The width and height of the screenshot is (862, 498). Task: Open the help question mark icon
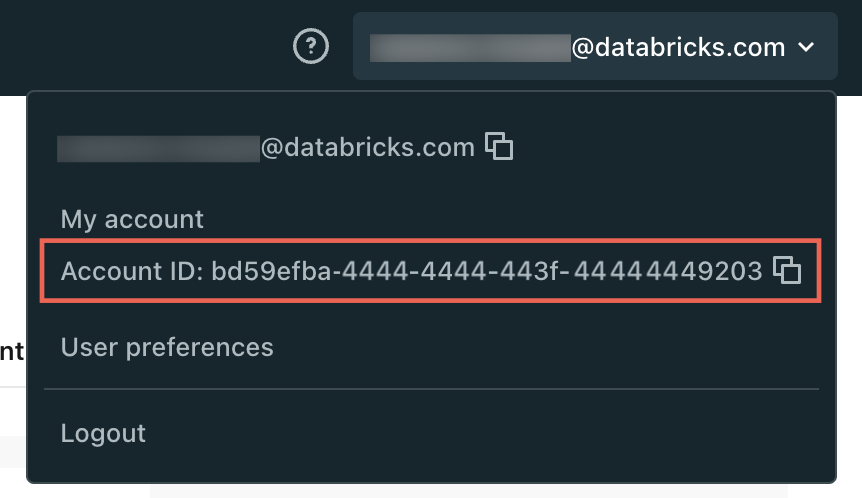tap(311, 46)
